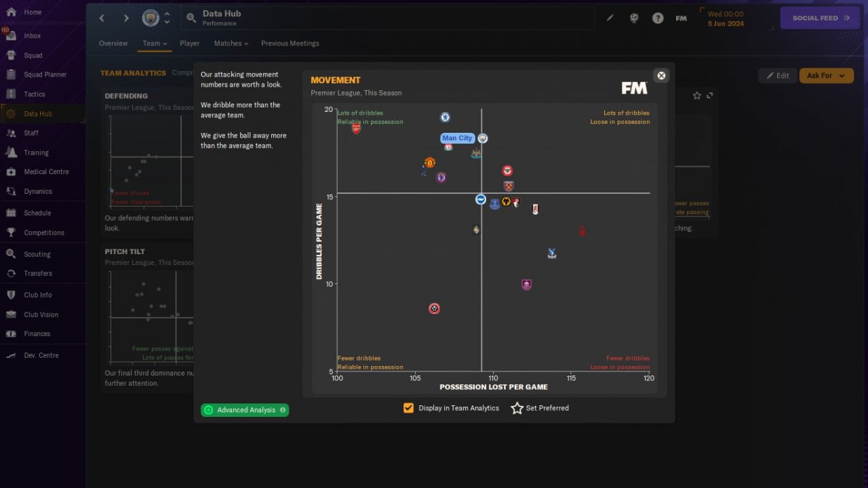Toggle the Display in Team Analytics checkbox
The image size is (868, 488).
click(x=408, y=408)
